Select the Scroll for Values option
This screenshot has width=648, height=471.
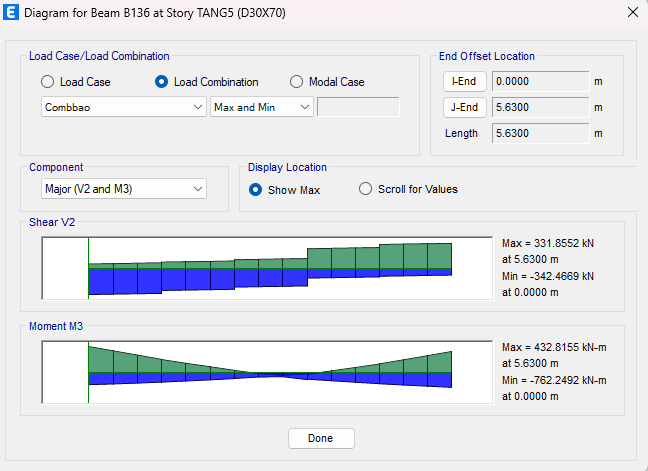[x=365, y=190]
